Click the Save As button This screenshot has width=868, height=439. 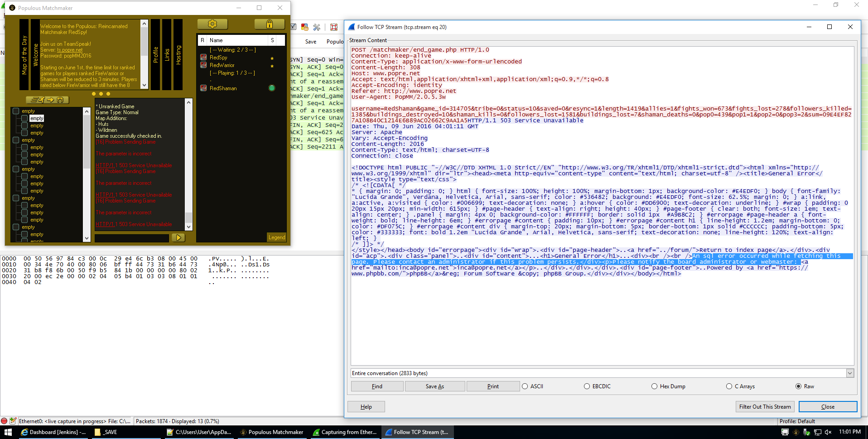434,386
